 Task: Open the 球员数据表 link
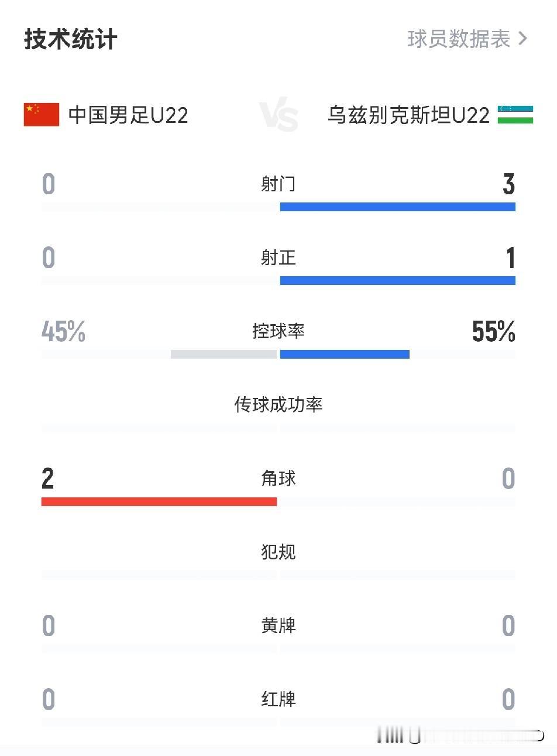point(459,39)
